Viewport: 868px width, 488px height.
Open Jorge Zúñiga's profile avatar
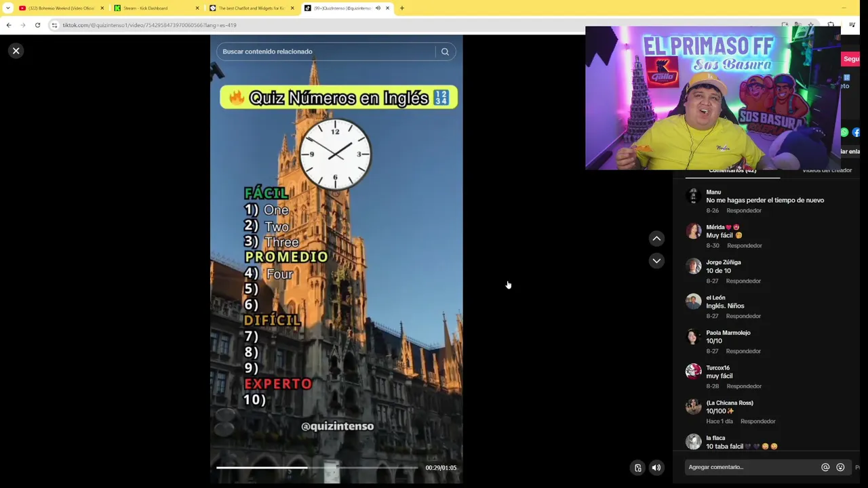[693, 266]
